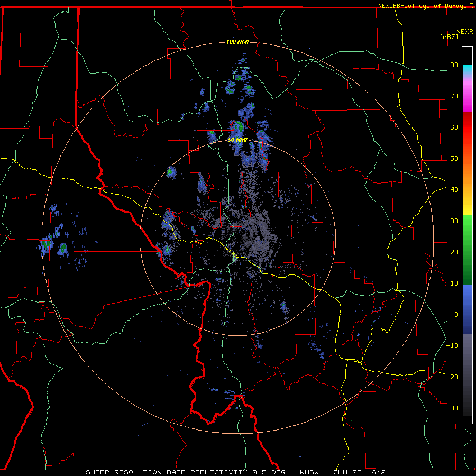Click the 60 tick label on dBZ scale
This screenshot has height=476, width=476.
454,127
